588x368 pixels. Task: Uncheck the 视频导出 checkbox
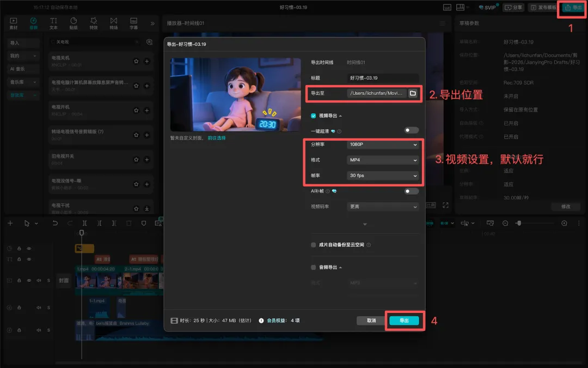tap(313, 116)
